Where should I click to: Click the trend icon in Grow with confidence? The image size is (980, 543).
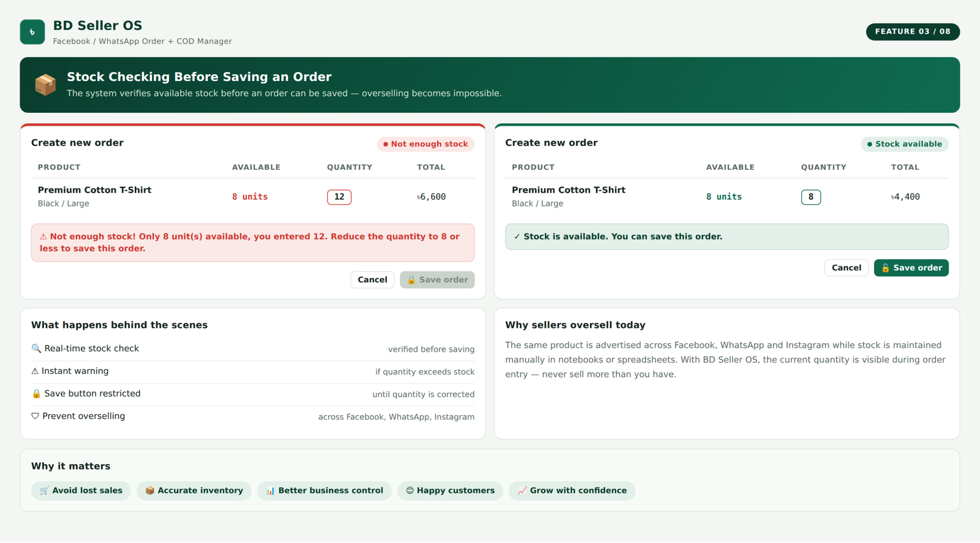click(522, 490)
